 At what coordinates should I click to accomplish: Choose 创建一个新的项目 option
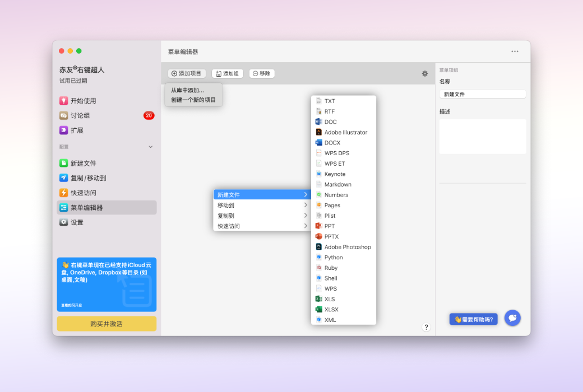pyautogui.click(x=193, y=100)
